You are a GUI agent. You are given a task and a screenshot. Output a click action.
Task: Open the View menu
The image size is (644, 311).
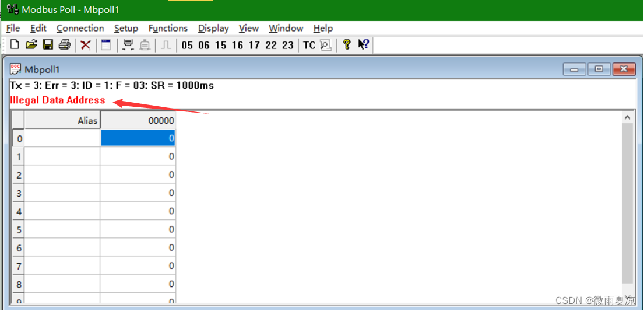click(x=249, y=29)
